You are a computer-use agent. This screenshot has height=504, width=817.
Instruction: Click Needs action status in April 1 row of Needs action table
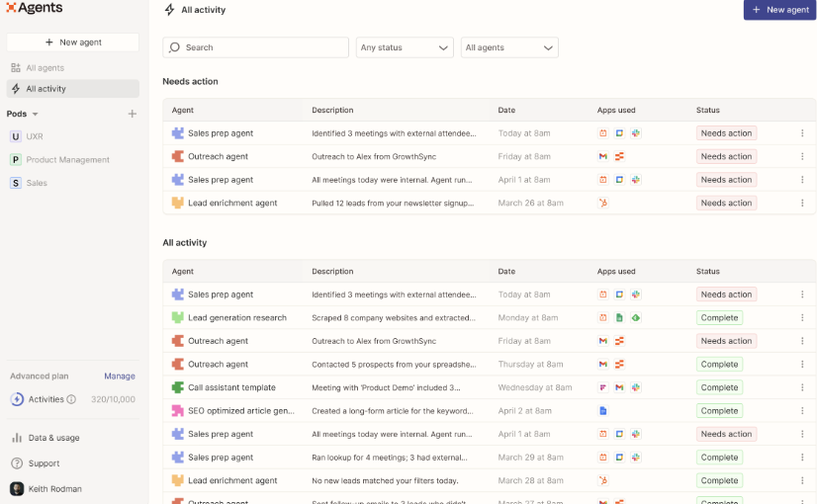click(x=726, y=180)
